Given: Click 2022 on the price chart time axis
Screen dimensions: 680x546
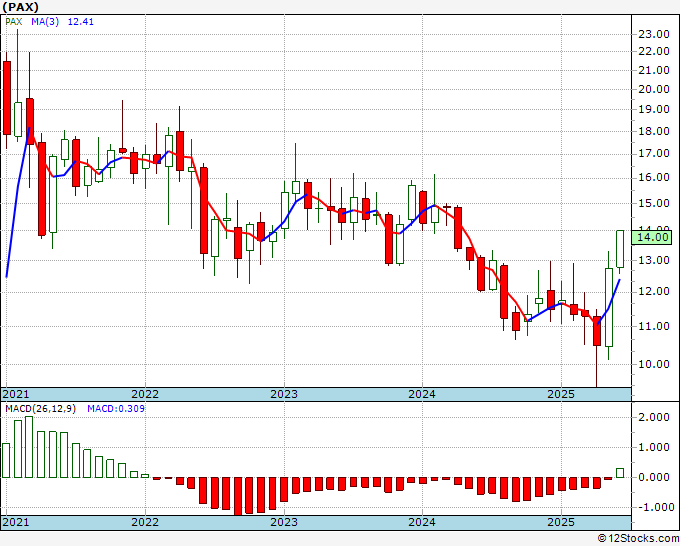Looking at the screenshot, I should point(145,394).
